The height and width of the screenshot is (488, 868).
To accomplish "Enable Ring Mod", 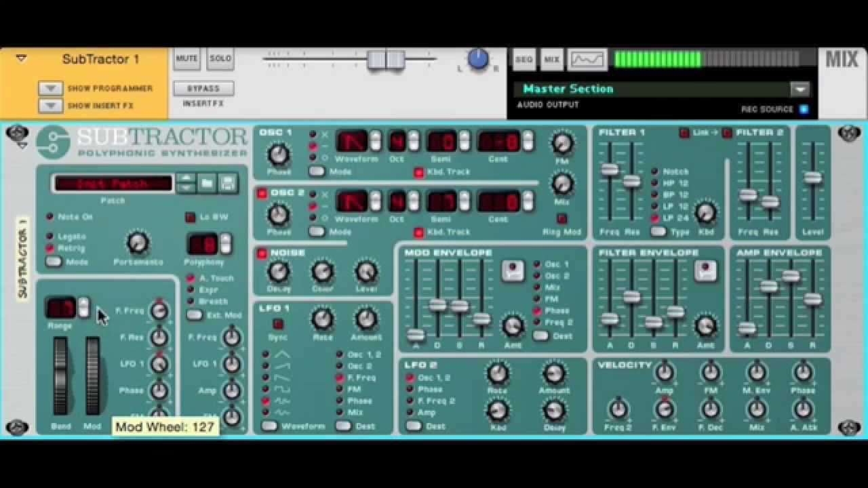I will tap(561, 218).
